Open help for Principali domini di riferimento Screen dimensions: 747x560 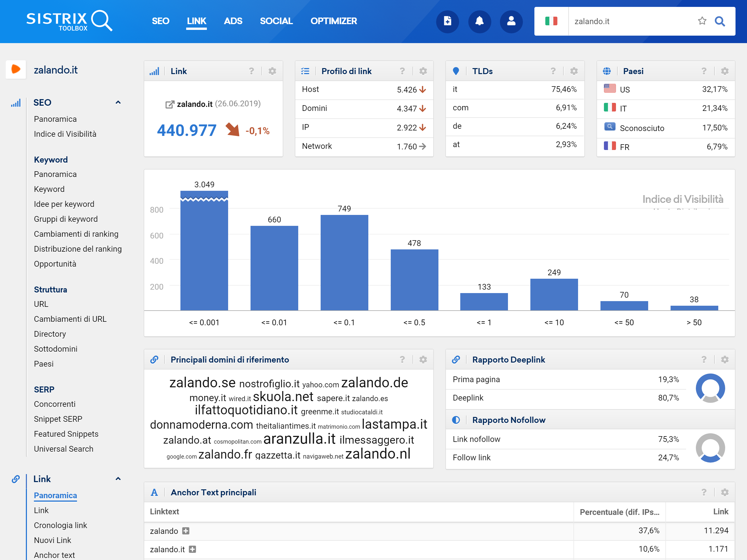(x=402, y=359)
